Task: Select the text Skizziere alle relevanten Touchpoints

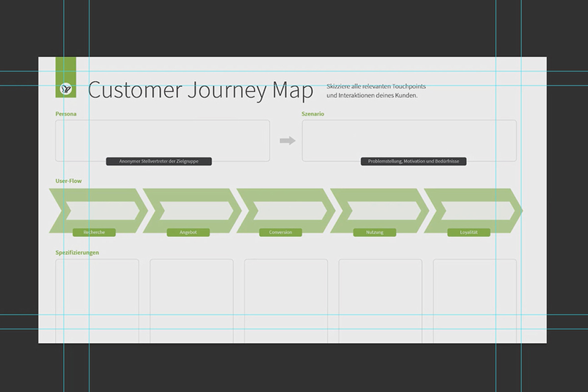Action: coord(376,86)
